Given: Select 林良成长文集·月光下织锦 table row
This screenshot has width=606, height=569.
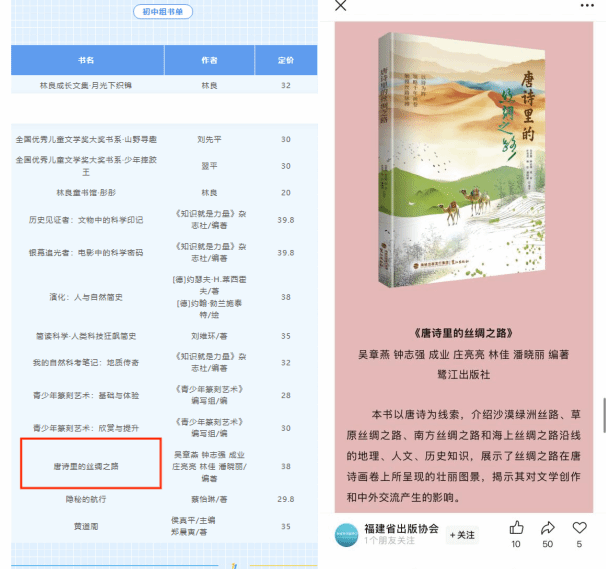Looking at the screenshot, I should click(86, 85).
